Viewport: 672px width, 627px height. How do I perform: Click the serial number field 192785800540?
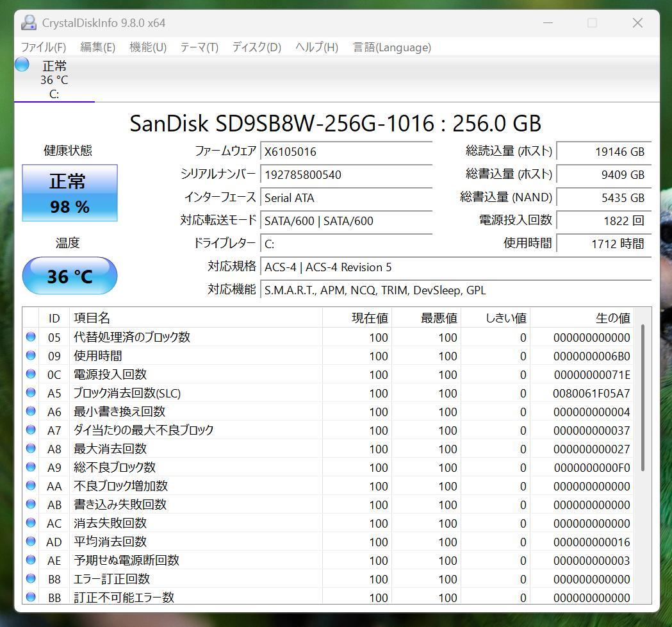click(x=347, y=174)
